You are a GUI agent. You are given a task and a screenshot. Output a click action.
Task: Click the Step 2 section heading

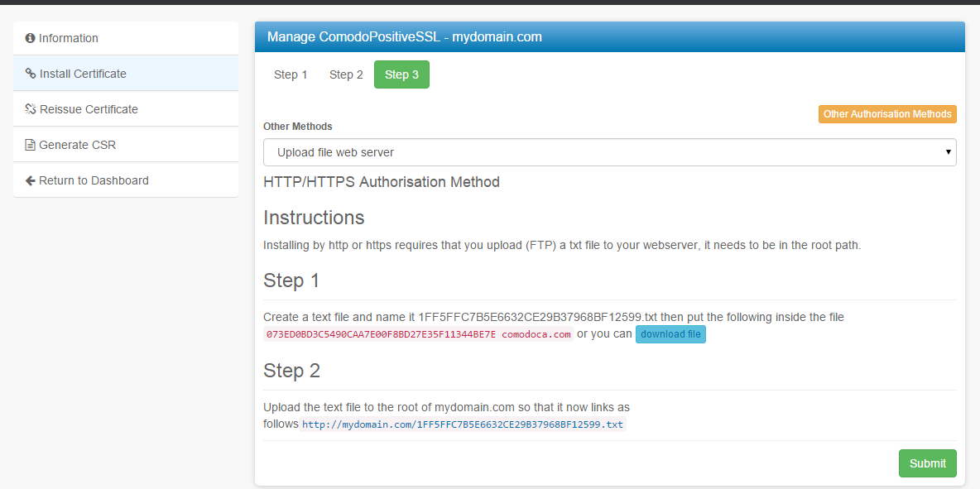(x=292, y=371)
